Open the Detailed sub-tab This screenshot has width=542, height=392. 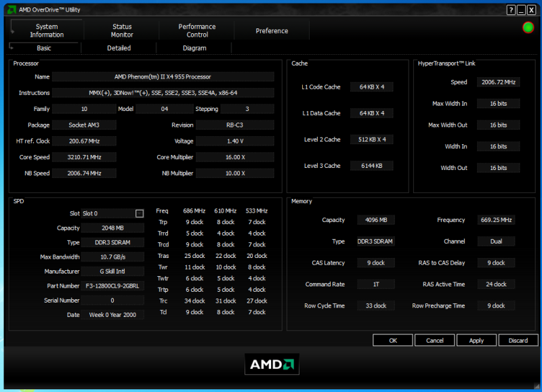[x=119, y=48]
